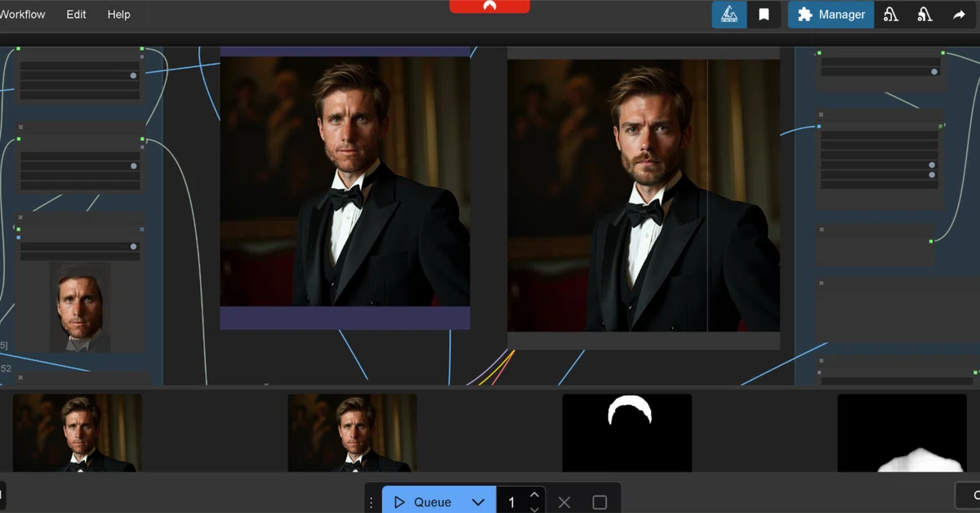Select the white arc mask thumbnail
This screenshot has height=513, width=980.
click(627, 433)
